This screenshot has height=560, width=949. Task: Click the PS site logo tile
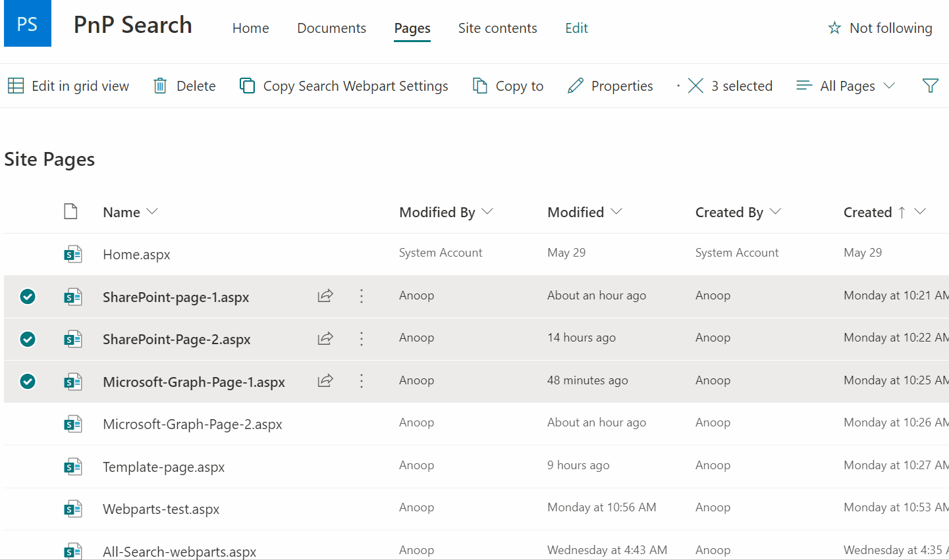pyautogui.click(x=28, y=24)
